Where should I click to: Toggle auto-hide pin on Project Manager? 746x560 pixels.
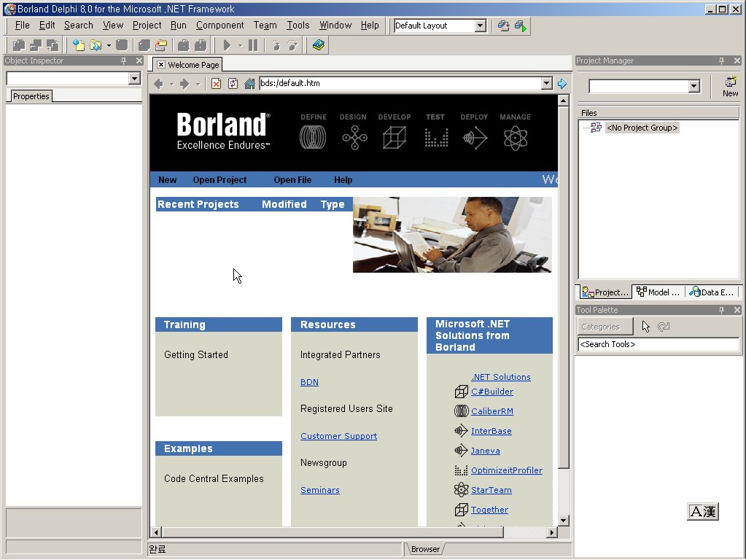pyautogui.click(x=722, y=61)
